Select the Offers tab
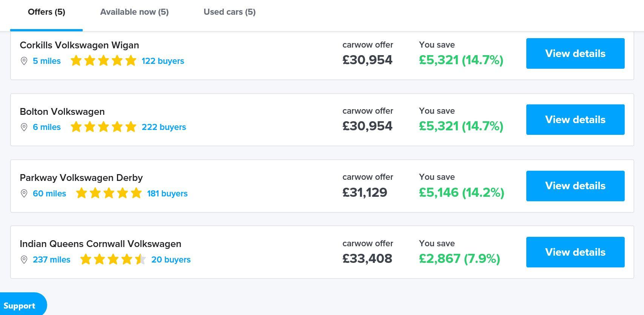Image resolution: width=644 pixels, height=315 pixels. (x=46, y=12)
